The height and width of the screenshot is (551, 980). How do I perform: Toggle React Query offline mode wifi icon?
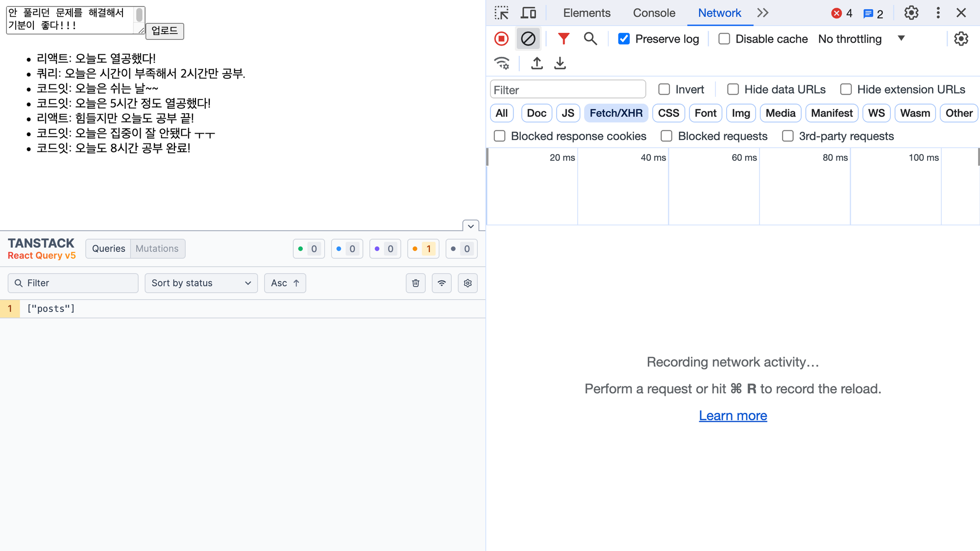point(441,283)
